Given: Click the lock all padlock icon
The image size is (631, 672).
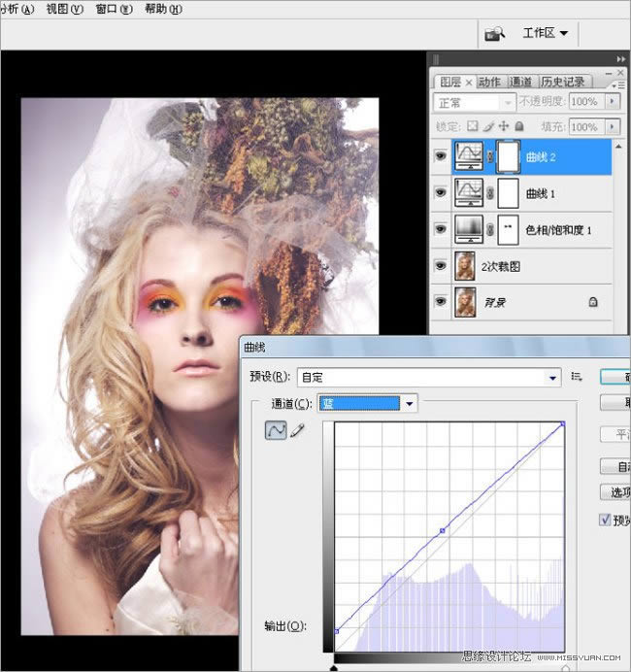Looking at the screenshot, I should (518, 126).
